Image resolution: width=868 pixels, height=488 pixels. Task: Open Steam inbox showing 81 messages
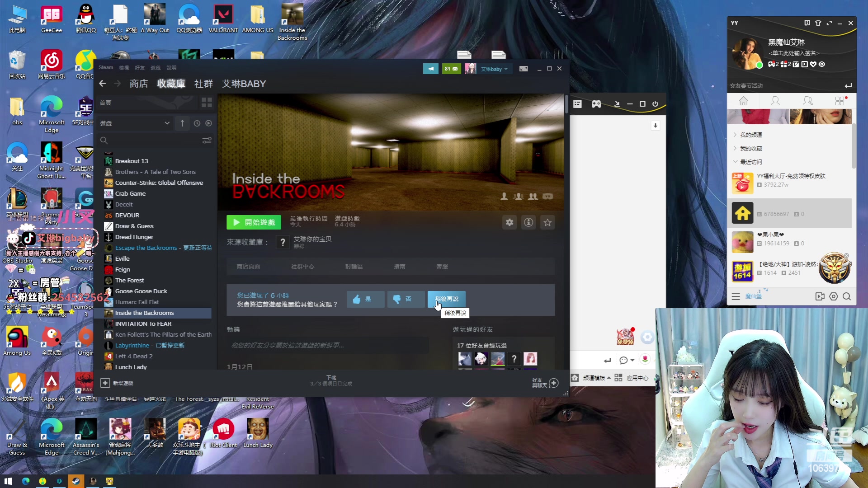pos(451,69)
